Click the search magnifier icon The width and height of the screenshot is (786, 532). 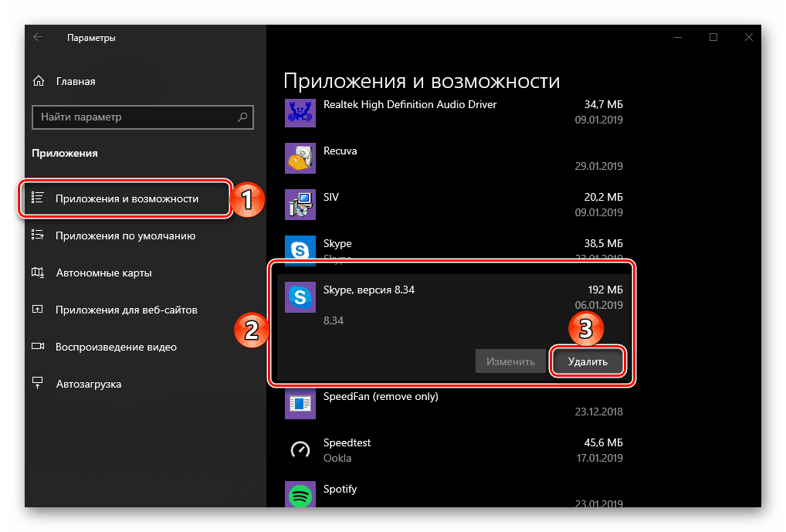click(242, 117)
